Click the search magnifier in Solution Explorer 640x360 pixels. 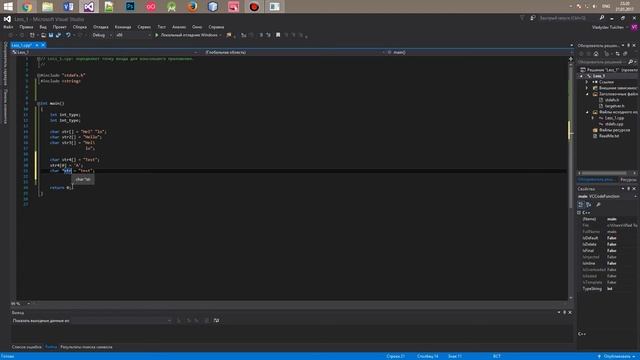[x=630, y=62]
